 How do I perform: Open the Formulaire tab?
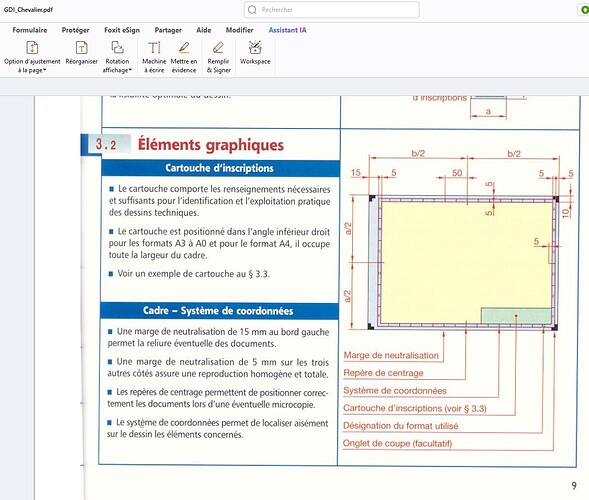click(x=30, y=30)
